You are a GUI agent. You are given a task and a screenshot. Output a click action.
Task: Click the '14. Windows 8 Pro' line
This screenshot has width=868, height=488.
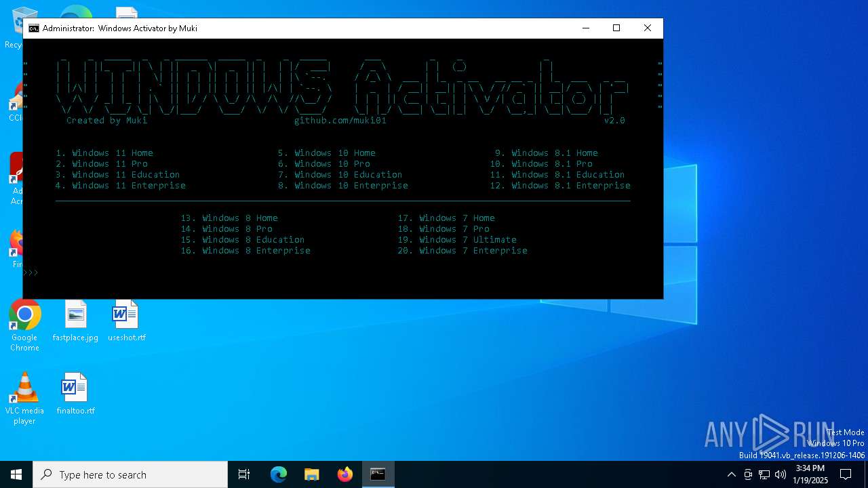pyautogui.click(x=226, y=229)
